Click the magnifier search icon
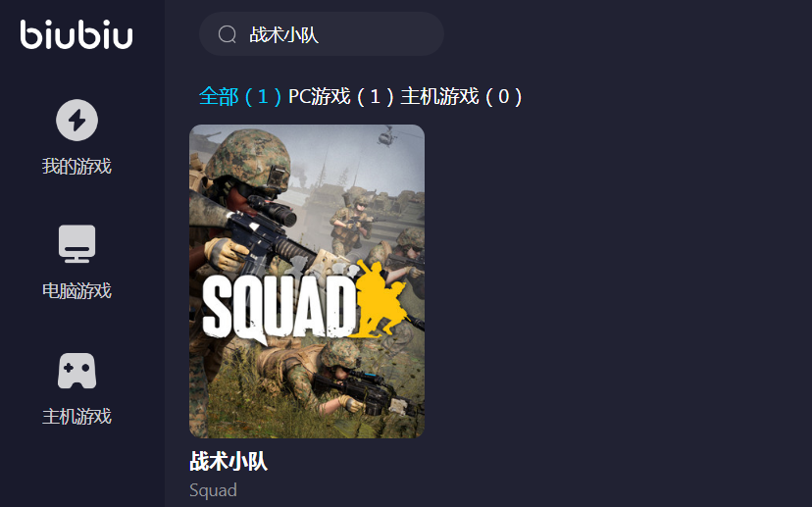The width and height of the screenshot is (812, 507). click(227, 34)
